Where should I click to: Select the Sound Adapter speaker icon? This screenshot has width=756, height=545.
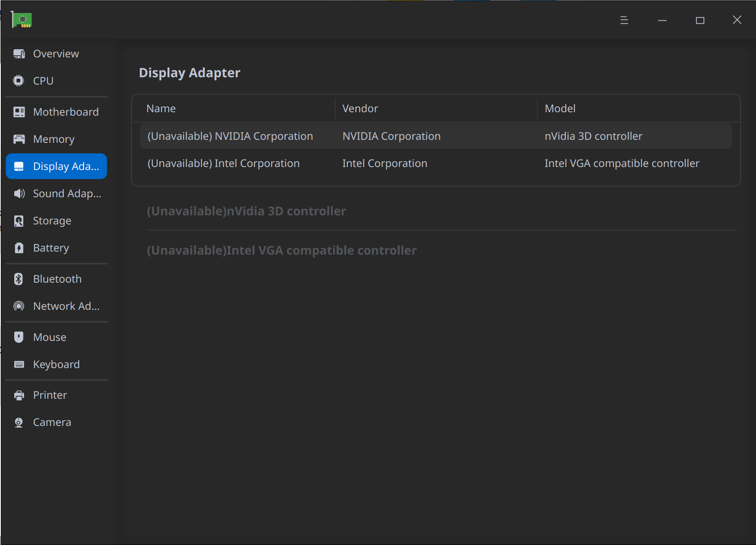[x=19, y=193]
